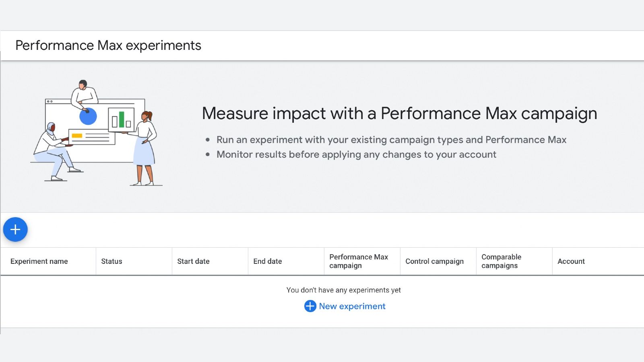Click the blue plus button to create an experiment

coord(15,229)
